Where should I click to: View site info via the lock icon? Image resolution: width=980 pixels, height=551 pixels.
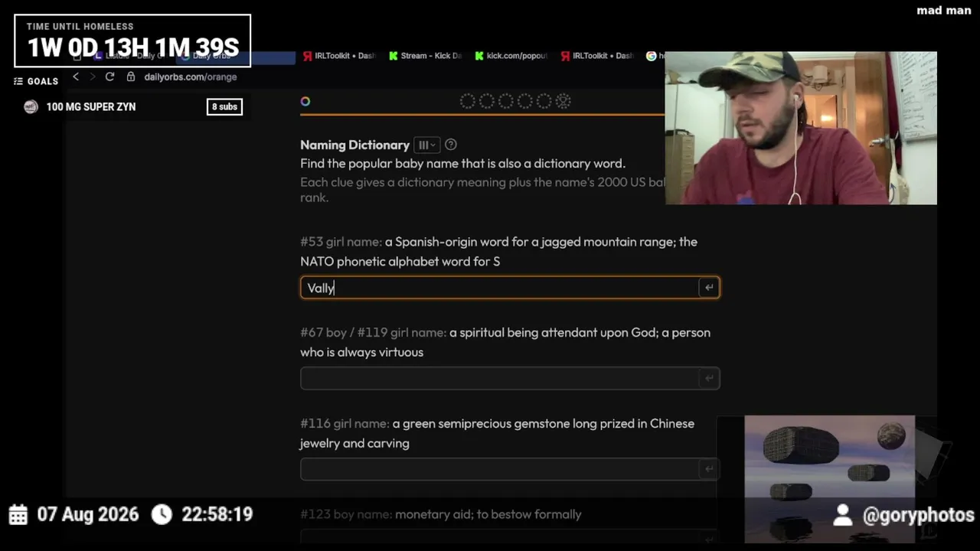click(x=131, y=77)
